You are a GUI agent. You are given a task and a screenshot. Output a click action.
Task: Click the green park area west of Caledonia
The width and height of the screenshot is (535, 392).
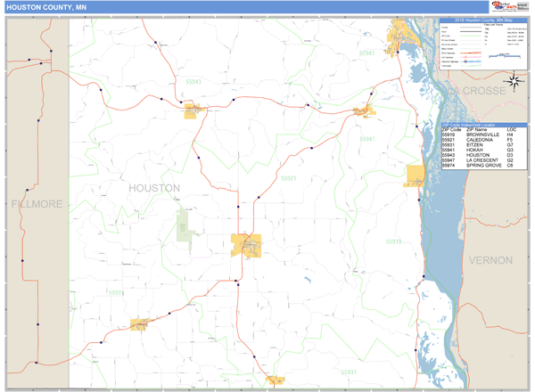[x=185, y=225]
